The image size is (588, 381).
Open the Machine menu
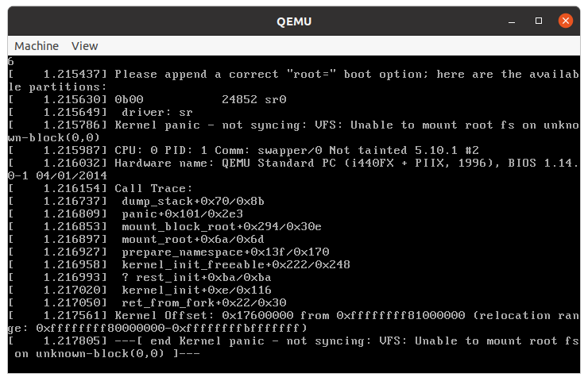[x=37, y=46]
